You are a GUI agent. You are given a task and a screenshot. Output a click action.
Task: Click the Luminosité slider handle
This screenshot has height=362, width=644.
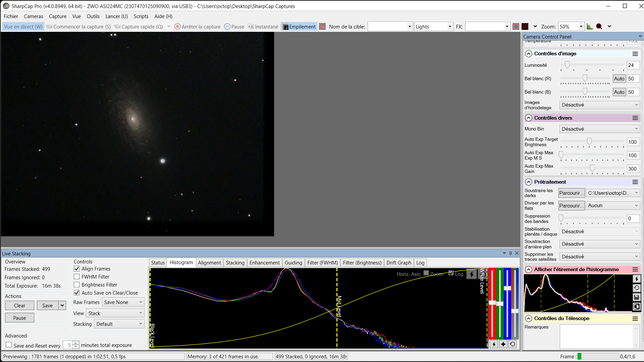click(x=567, y=65)
